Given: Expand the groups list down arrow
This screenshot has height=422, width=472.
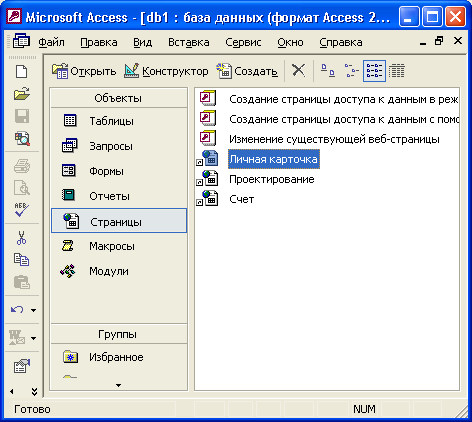Looking at the screenshot, I should [118, 385].
